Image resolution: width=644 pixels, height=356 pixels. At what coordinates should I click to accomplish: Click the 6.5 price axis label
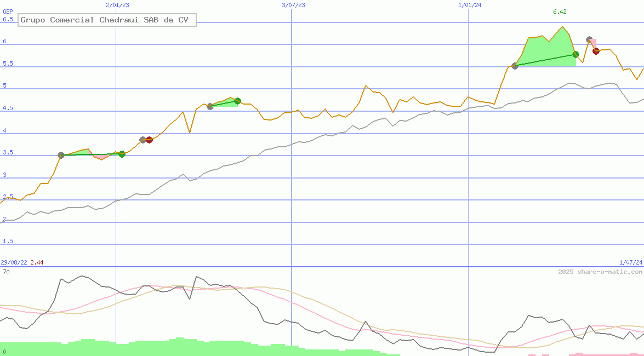coord(8,19)
